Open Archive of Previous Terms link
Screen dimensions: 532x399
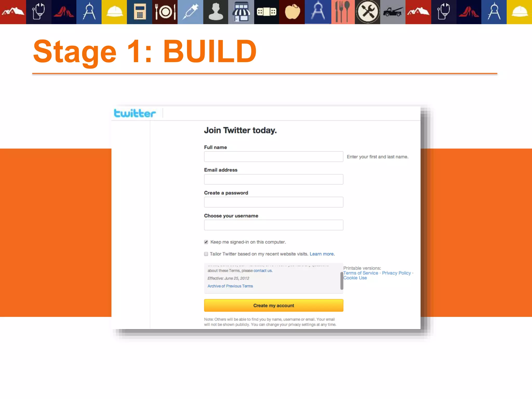point(230,286)
